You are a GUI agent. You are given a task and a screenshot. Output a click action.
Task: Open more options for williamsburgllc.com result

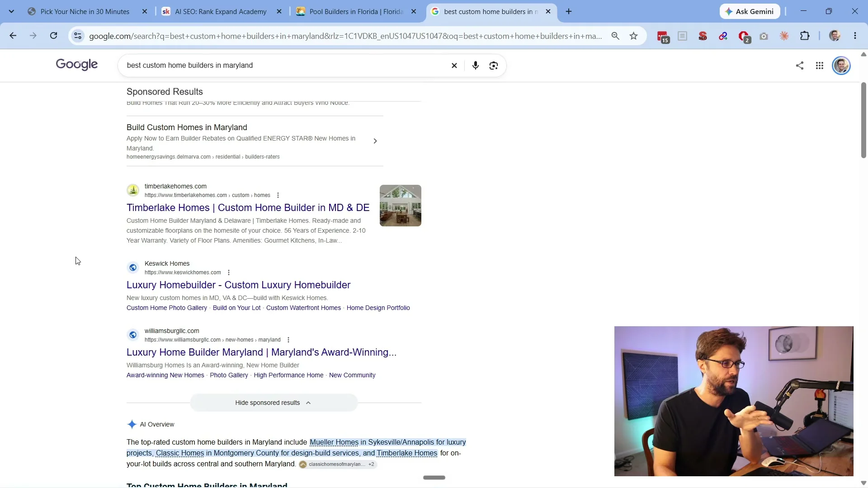[x=288, y=340]
